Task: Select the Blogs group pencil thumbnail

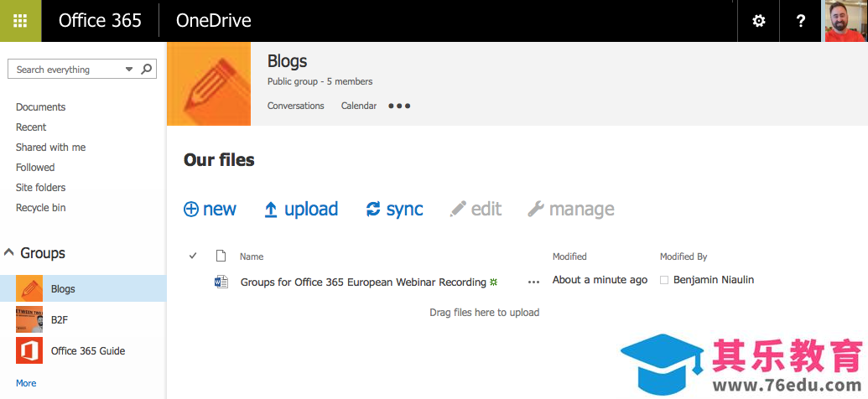Action: (29, 288)
